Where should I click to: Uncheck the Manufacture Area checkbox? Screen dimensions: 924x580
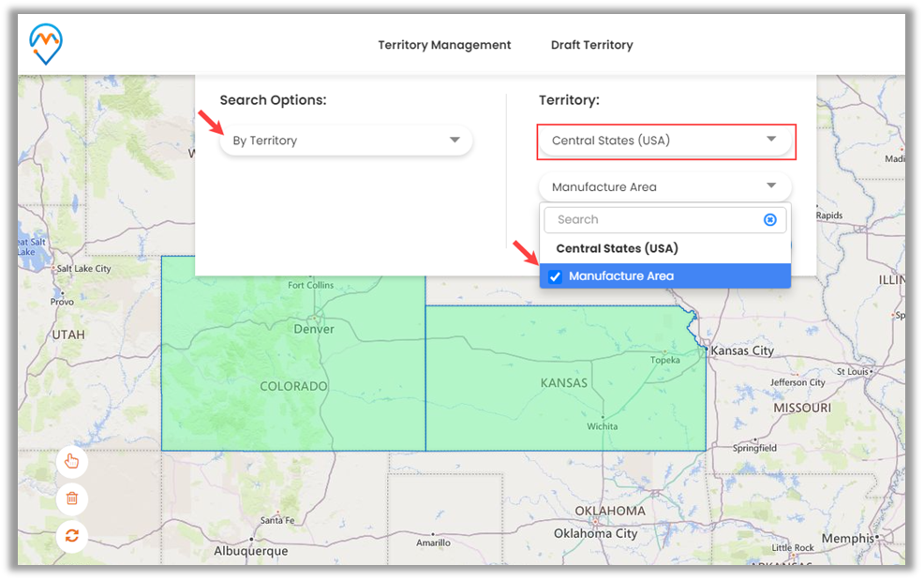(x=555, y=276)
